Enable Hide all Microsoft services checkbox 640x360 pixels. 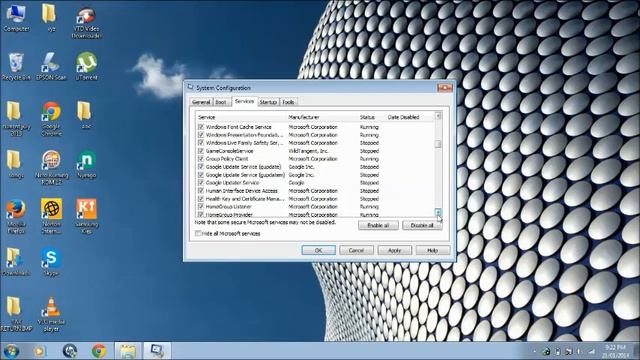[198, 233]
